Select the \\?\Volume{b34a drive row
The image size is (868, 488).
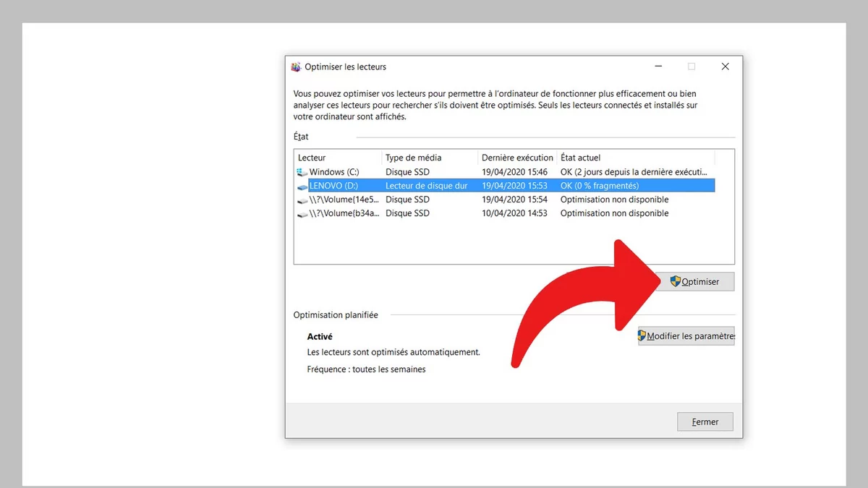coord(434,213)
